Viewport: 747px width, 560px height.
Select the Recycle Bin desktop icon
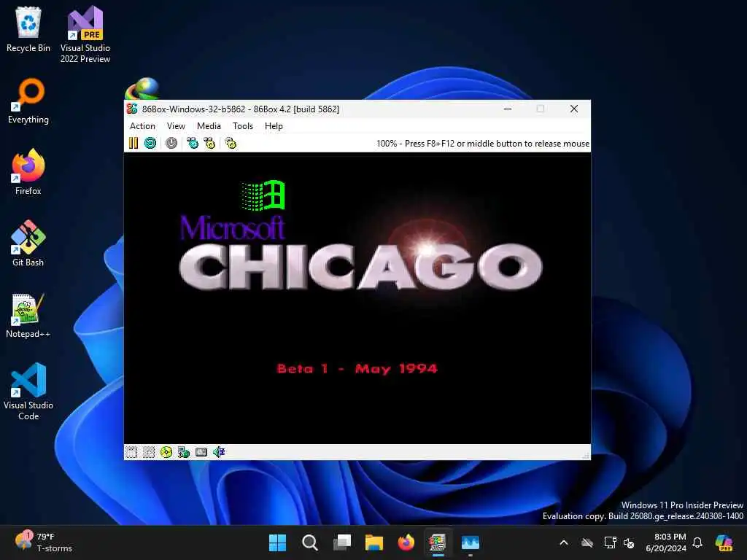28,29
